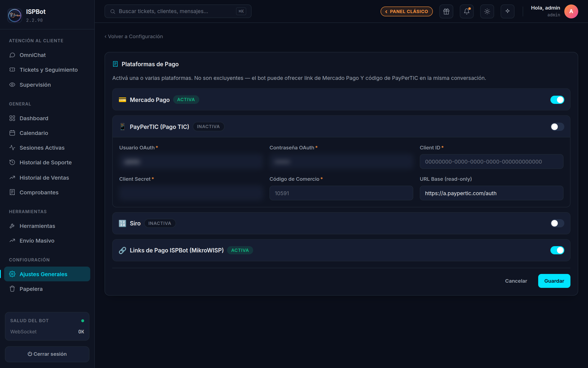Image resolution: width=588 pixels, height=368 pixels.
Task: Open Historial de Ventas
Action: coord(47,178)
